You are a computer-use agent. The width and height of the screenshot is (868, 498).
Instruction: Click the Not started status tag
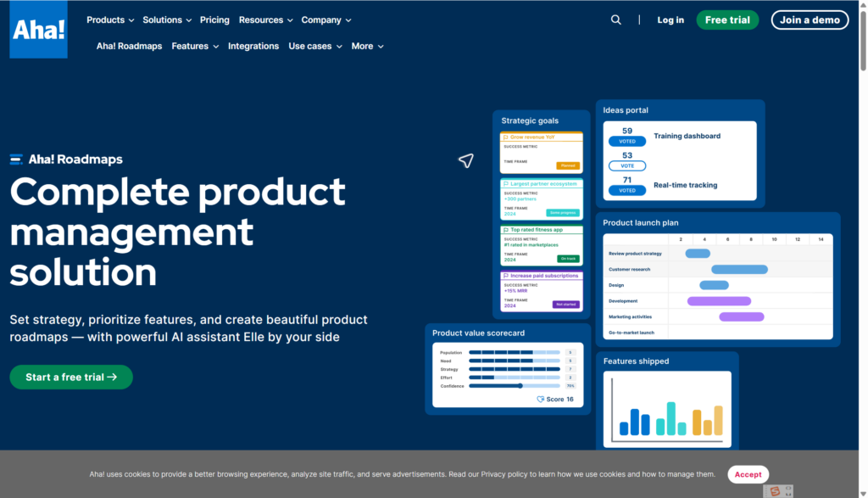[x=565, y=304]
